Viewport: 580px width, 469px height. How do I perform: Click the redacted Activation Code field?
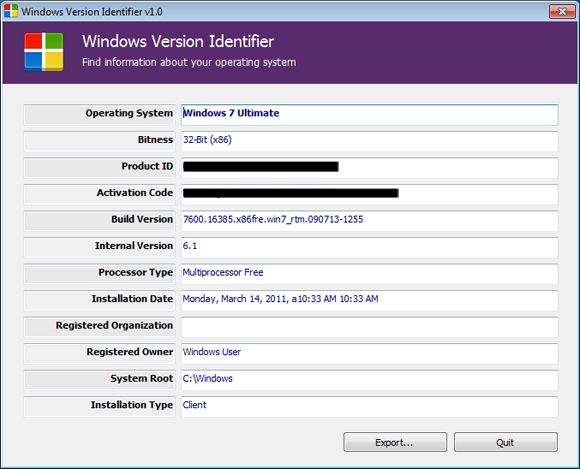[x=370, y=194]
